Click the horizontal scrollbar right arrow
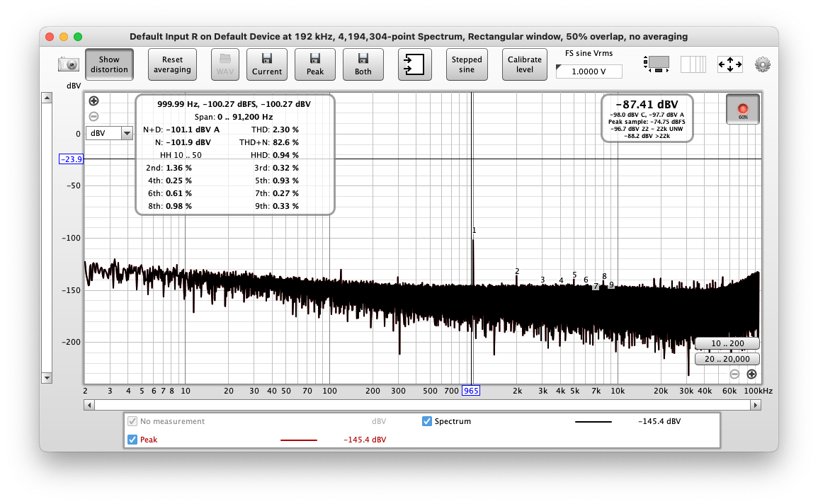The image size is (818, 504). (756, 405)
